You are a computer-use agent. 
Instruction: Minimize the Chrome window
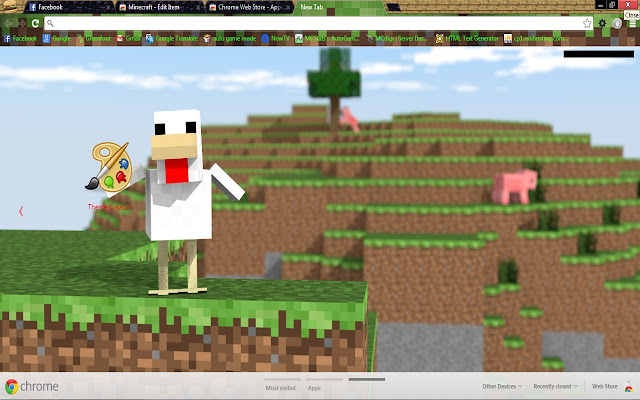pyautogui.click(x=600, y=4)
